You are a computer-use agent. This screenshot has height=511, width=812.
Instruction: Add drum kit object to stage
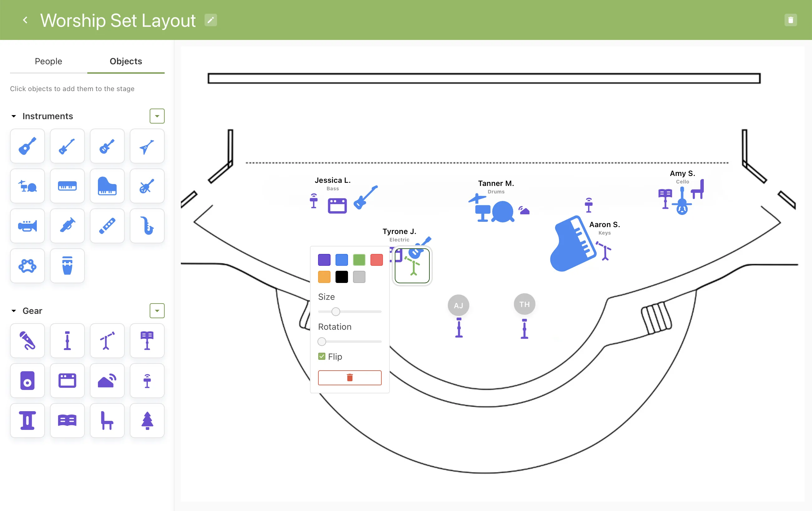27,186
